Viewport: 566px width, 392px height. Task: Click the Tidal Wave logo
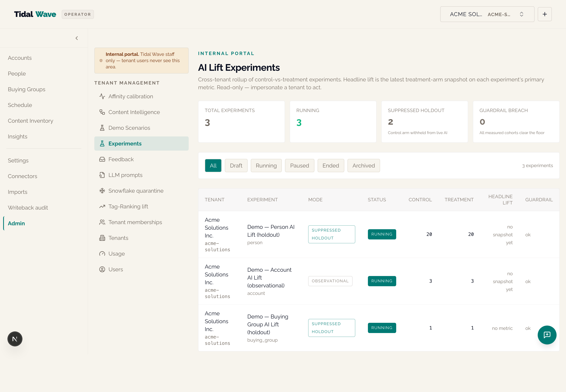click(x=35, y=14)
